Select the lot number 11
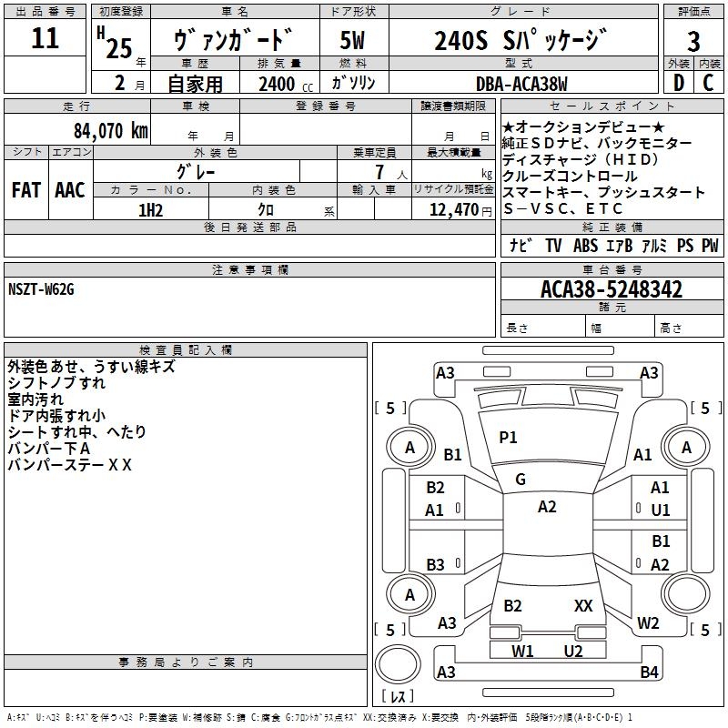 coord(45,38)
